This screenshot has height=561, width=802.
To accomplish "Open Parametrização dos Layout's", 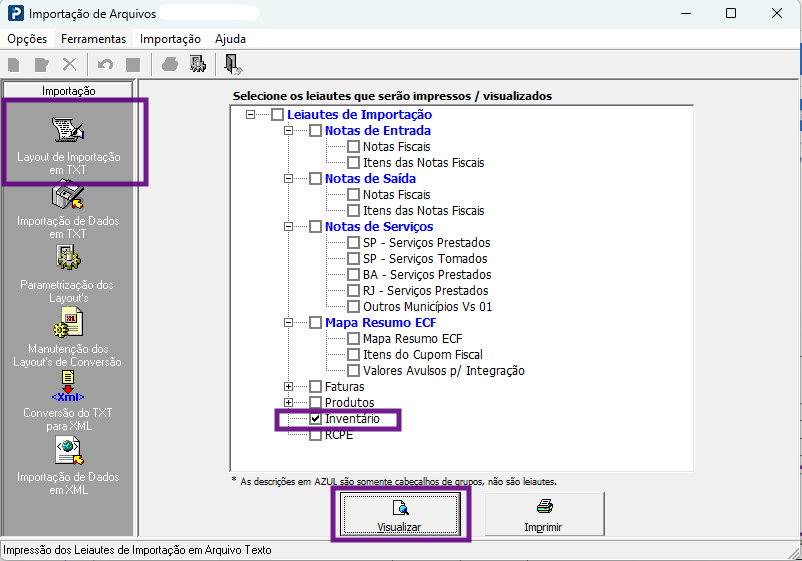I will click(x=69, y=274).
